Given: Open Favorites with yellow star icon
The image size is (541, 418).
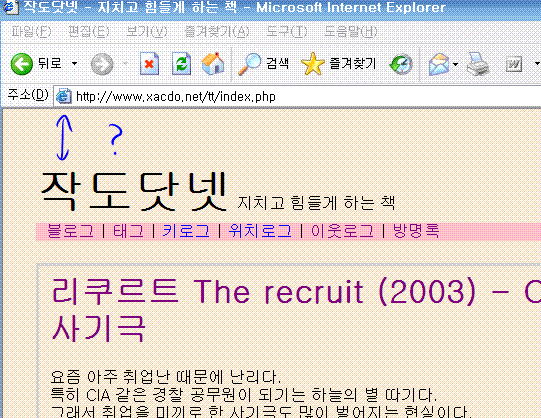Looking at the screenshot, I should tap(338, 64).
